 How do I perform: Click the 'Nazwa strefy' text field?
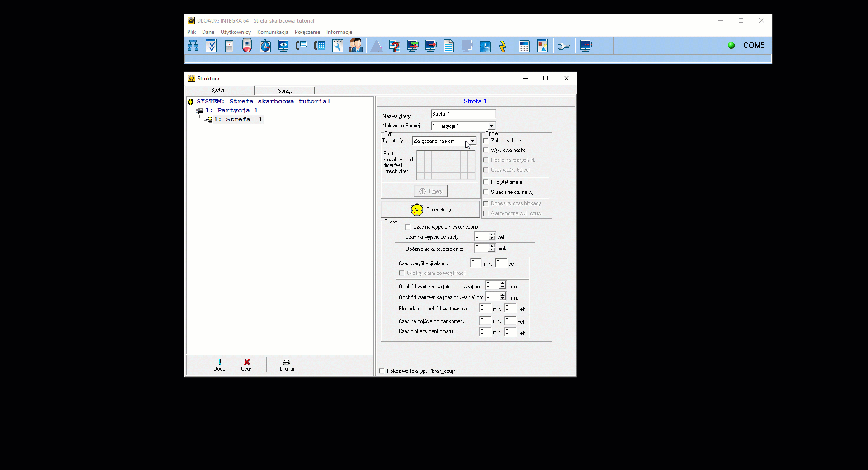pyautogui.click(x=463, y=114)
